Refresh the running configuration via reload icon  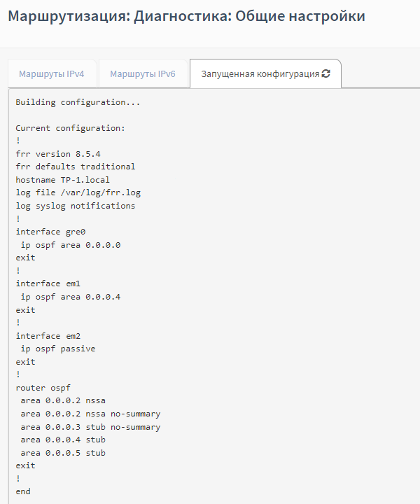(x=325, y=73)
